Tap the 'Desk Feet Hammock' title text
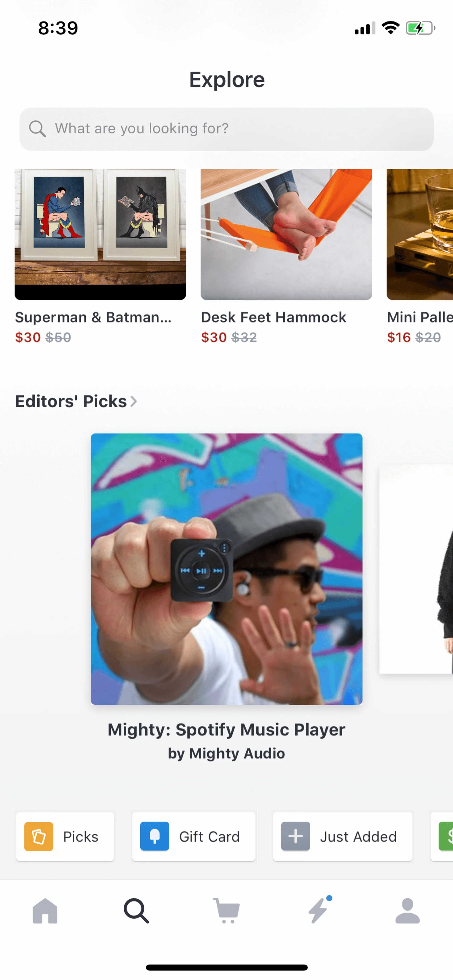 pos(273,317)
